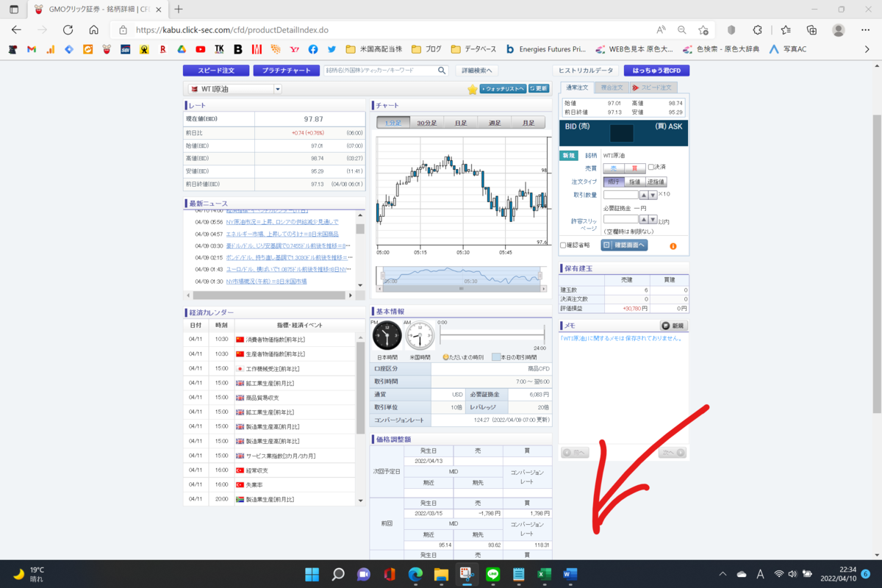Decrease 取引数量 with the down arrow
Image resolution: width=882 pixels, height=588 pixels.
coord(653,195)
